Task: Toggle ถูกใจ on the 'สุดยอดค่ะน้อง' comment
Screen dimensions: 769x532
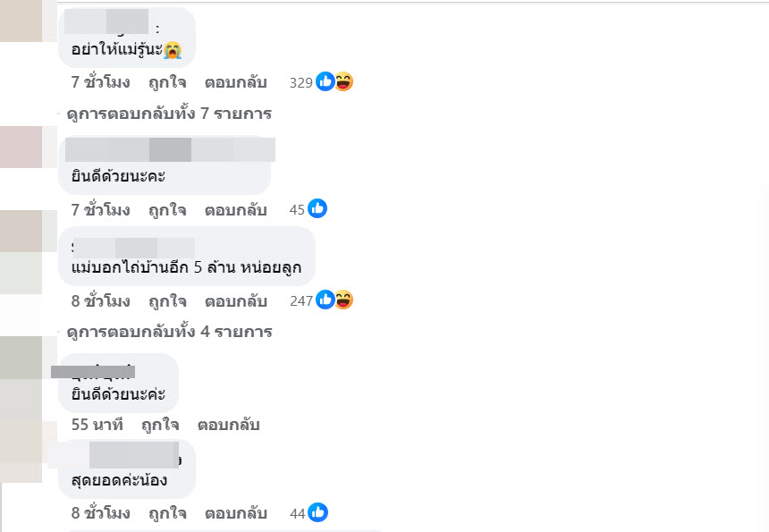Action: (x=167, y=513)
